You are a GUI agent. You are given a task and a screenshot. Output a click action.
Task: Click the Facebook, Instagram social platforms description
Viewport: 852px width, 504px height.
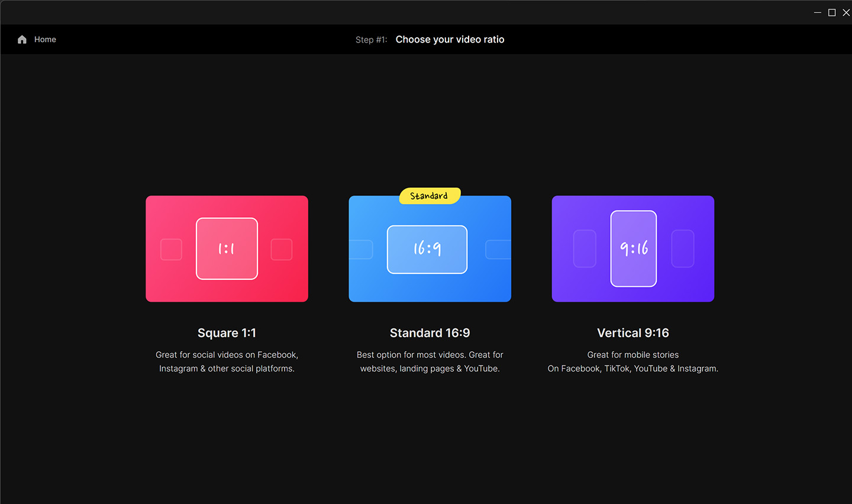227,361
